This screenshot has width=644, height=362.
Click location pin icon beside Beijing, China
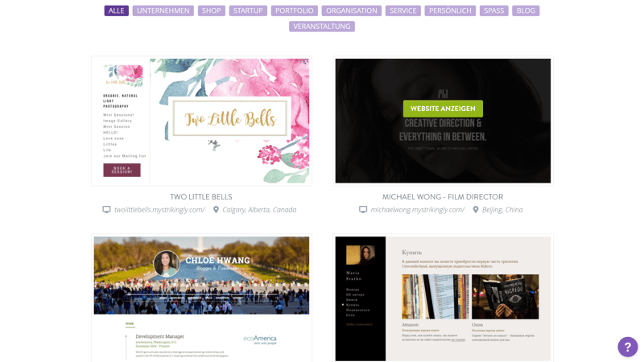tap(476, 210)
